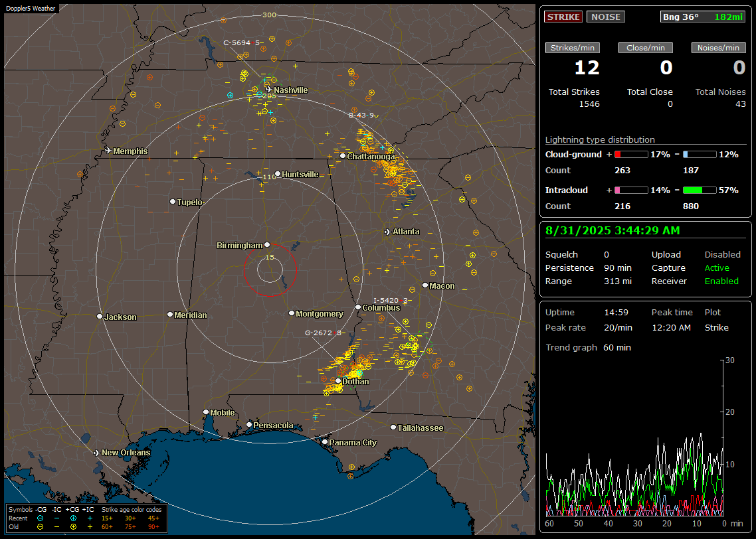Viewport: 756px width, 539px height.
Task: Click the blue negative cloud-ground percentage bar
Action: click(700, 155)
